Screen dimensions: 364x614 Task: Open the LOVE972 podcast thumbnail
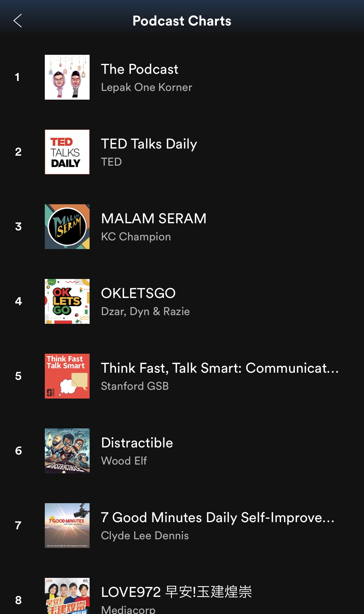click(x=67, y=596)
